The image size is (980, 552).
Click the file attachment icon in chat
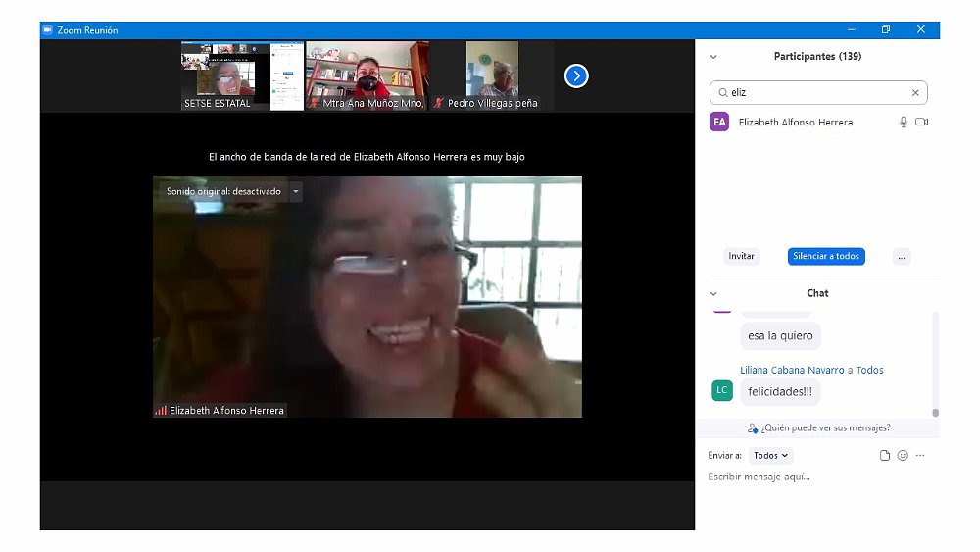tap(885, 456)
